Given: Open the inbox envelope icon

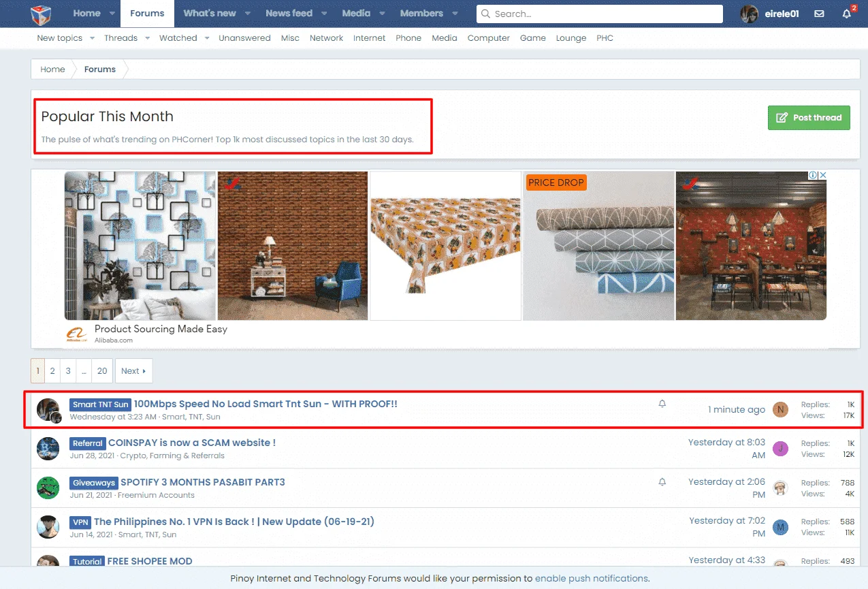Looking at the screenshot, I should click(819, 14).
